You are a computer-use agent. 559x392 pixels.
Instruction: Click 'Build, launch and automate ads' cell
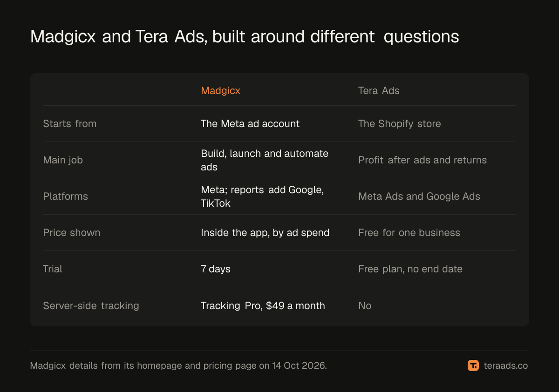click(265, 160)
